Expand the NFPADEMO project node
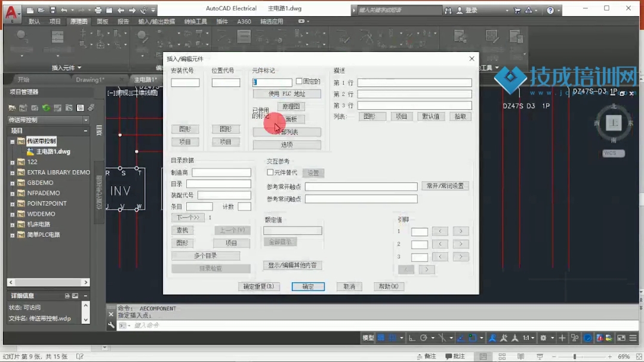The width and height of the screenshot is (644, 362). (13, 193)
